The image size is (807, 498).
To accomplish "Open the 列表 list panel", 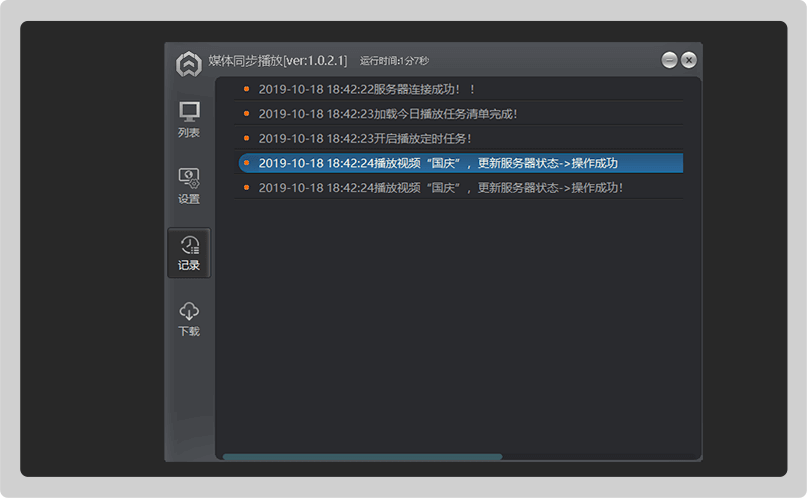I will [x=189, y=119].
